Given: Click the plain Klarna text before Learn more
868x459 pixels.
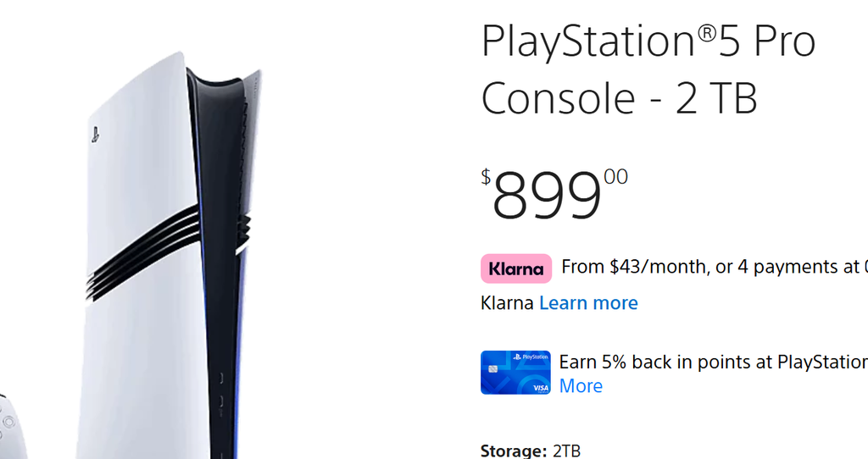Looking at the screenshot, I should [x=507, y=303].
